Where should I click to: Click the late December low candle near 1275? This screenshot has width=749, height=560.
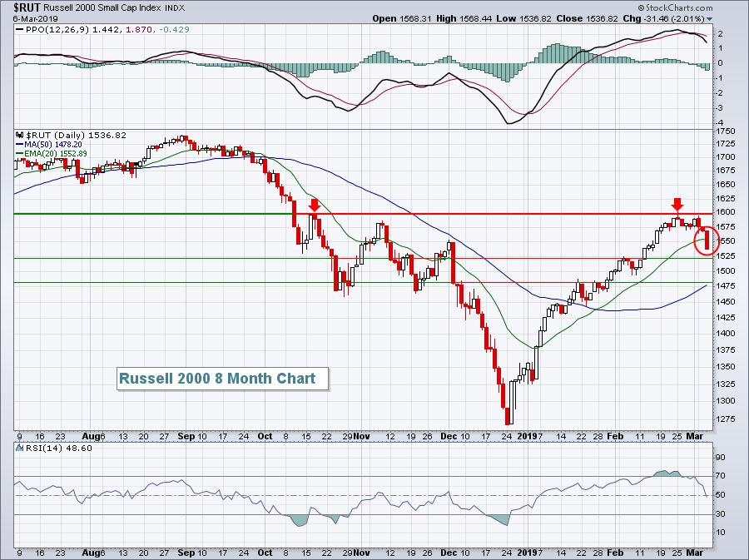tap(507, 415)
